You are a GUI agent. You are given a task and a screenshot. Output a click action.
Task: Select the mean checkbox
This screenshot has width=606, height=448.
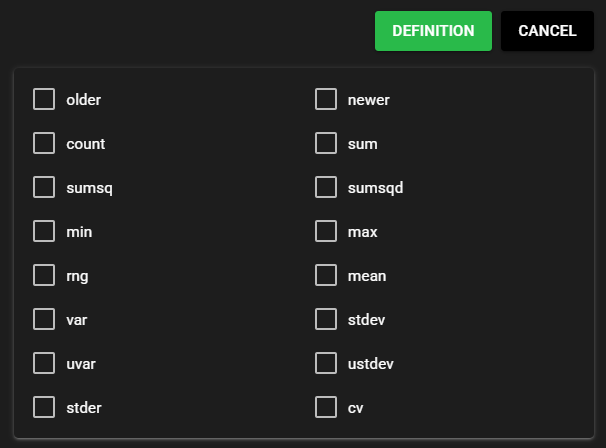click(326, 275)
